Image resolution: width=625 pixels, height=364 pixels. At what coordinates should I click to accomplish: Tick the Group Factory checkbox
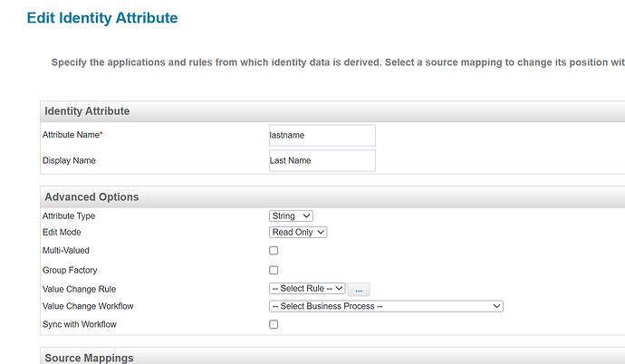pyautogui.click(x=274, y=270)
